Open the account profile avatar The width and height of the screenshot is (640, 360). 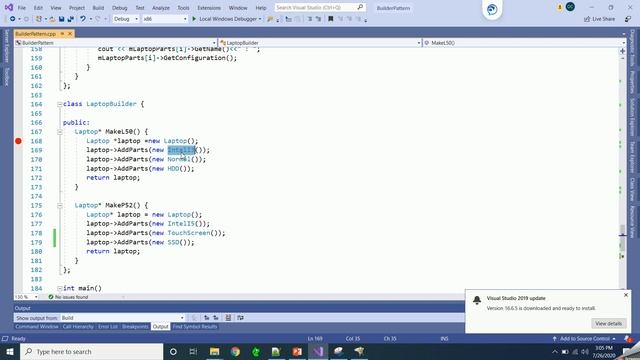[570, 7]
